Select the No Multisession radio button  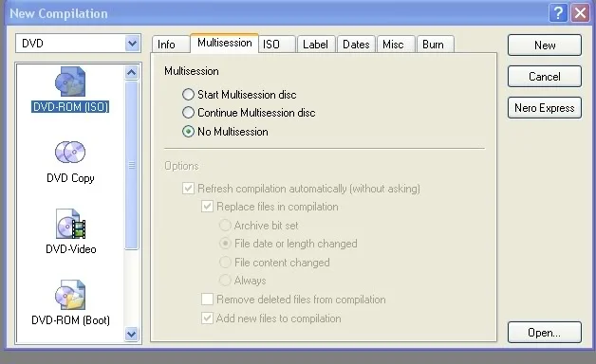(188, 132)
